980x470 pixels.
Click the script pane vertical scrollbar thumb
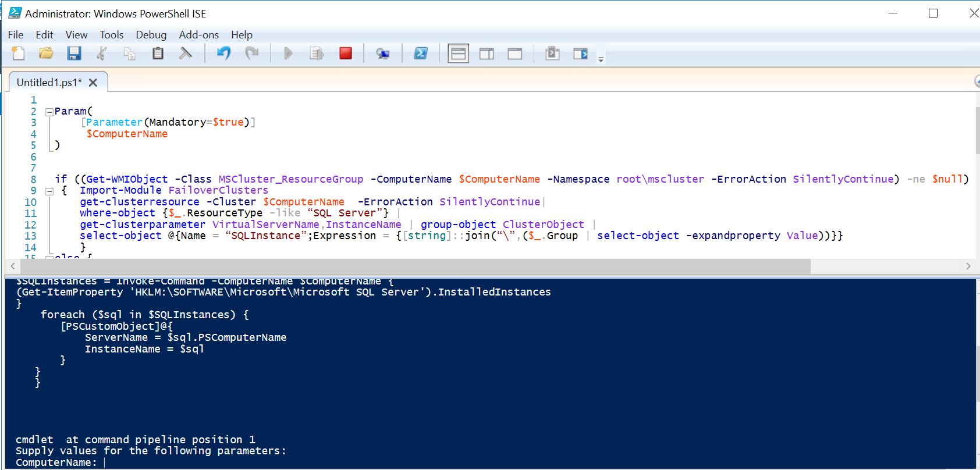click(x=977, y=131)
